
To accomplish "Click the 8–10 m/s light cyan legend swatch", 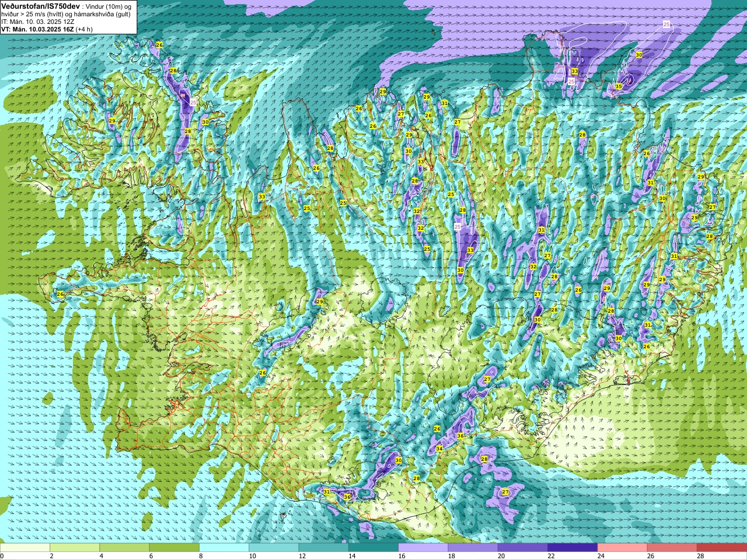I will point(224,547).
